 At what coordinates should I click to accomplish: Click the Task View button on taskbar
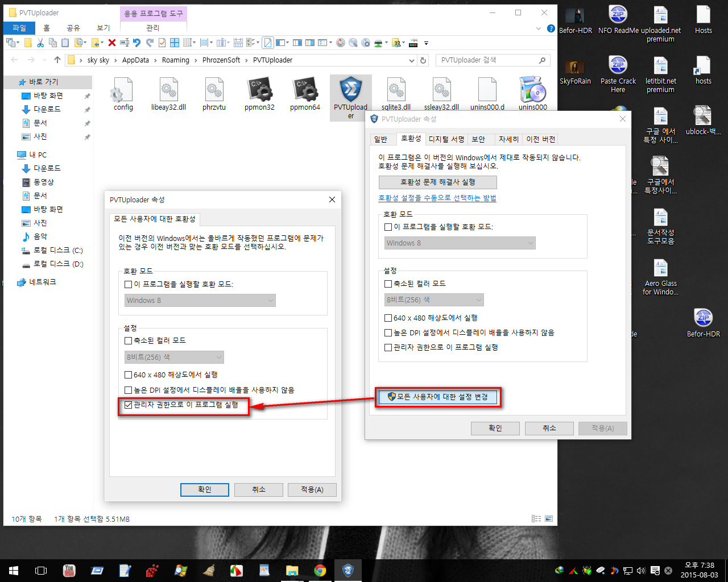click(41, 571)
